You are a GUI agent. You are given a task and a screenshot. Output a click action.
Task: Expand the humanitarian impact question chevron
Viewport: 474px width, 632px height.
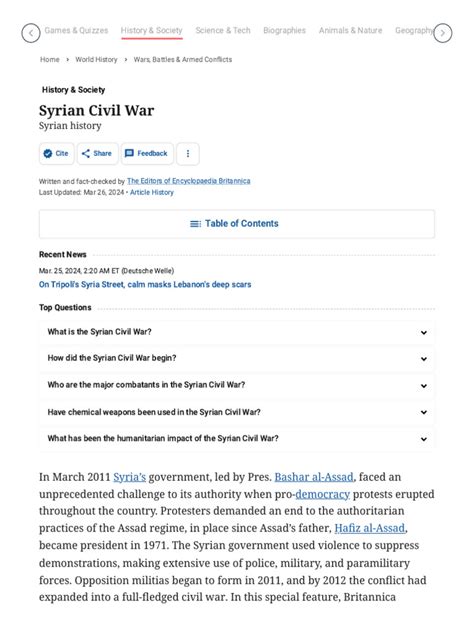click(424, 439)
